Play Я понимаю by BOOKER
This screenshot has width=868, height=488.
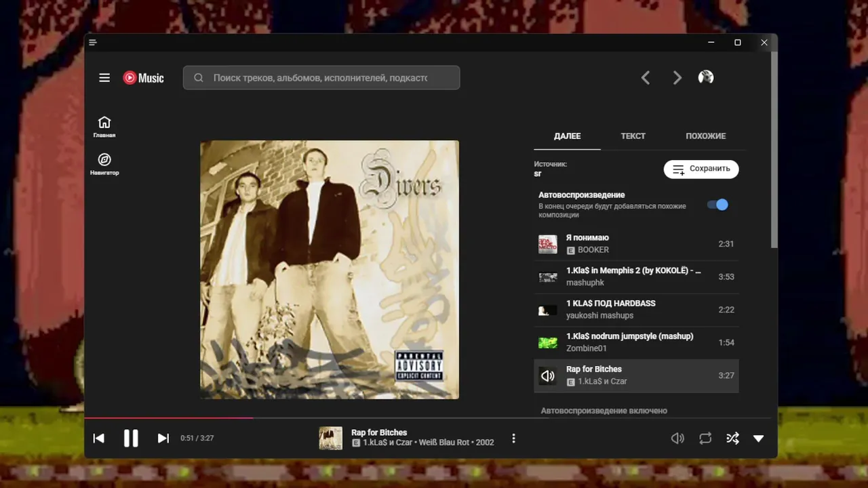point(636,244)
